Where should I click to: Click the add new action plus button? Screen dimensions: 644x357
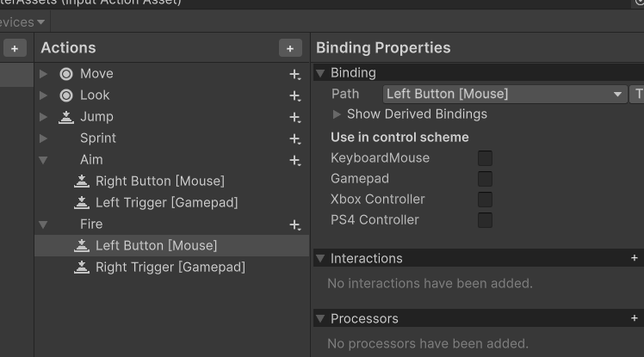(x=290, y=49)
